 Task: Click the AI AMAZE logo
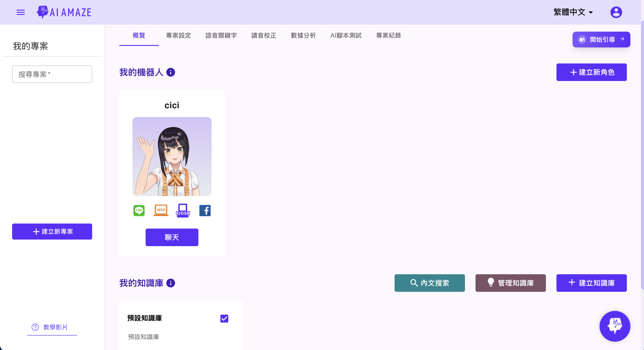(64, 12)
